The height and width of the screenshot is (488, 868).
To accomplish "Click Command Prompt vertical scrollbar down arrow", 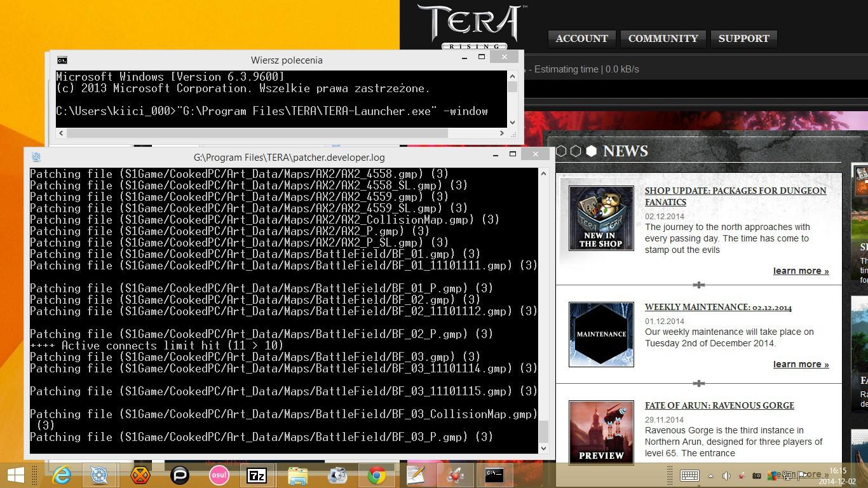I will click(513, 123).
